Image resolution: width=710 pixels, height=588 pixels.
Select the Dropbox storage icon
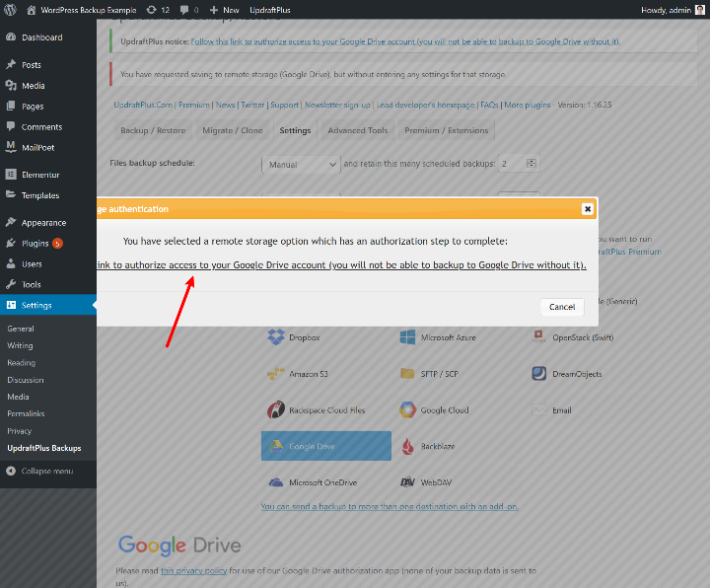[276, 337]
